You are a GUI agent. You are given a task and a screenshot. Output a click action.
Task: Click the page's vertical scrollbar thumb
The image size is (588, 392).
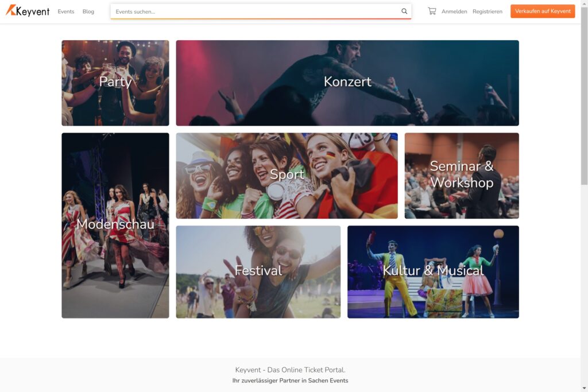click(x=584, y=96)
